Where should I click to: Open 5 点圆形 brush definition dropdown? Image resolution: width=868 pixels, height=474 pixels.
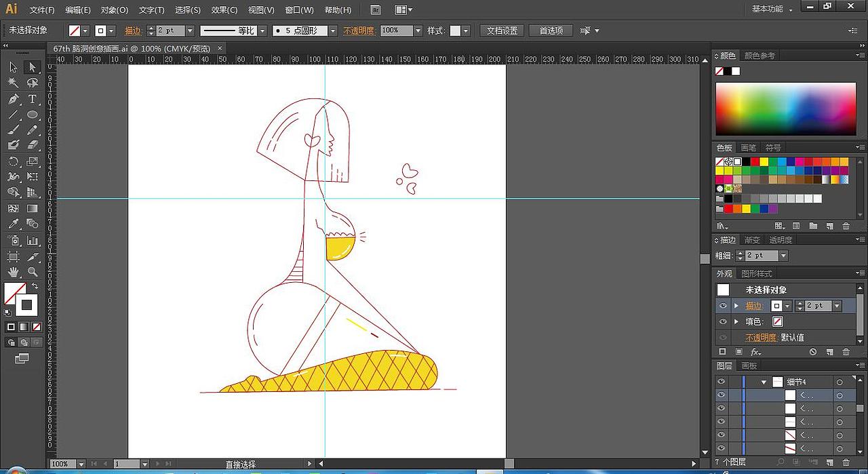[x=332, y=31]
